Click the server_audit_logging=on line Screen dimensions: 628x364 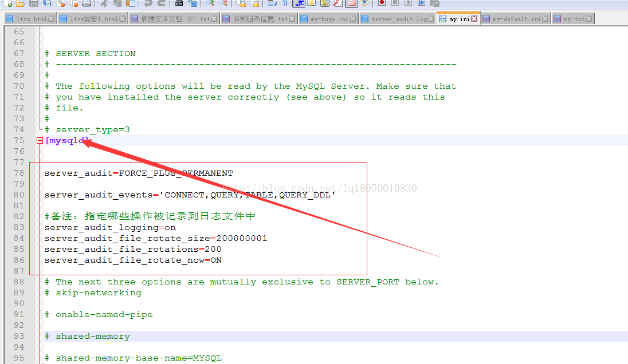click(110, 228)
